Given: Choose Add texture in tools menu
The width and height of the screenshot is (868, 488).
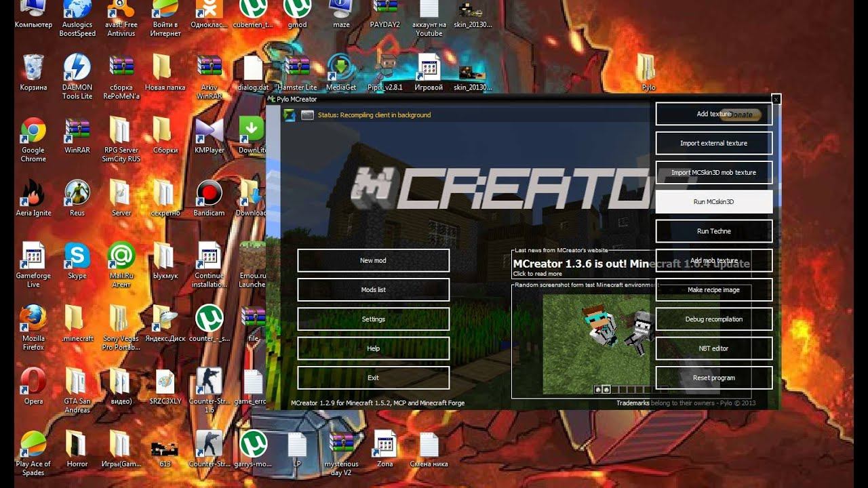Looking at the screenshot, I should [x=714, y=114].
